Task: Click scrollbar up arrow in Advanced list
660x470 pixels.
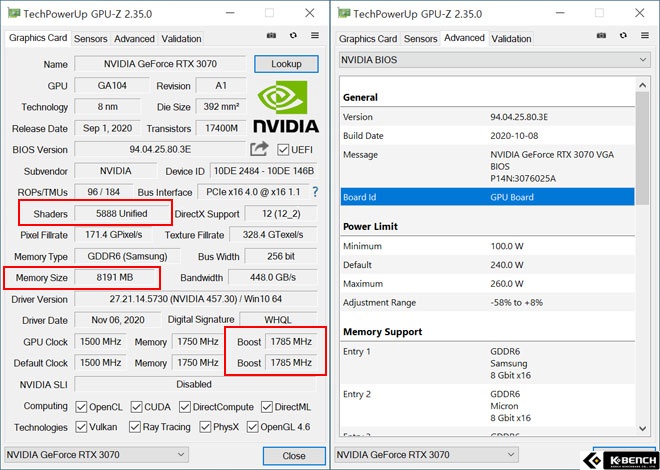Action: (x=642, y=85)
